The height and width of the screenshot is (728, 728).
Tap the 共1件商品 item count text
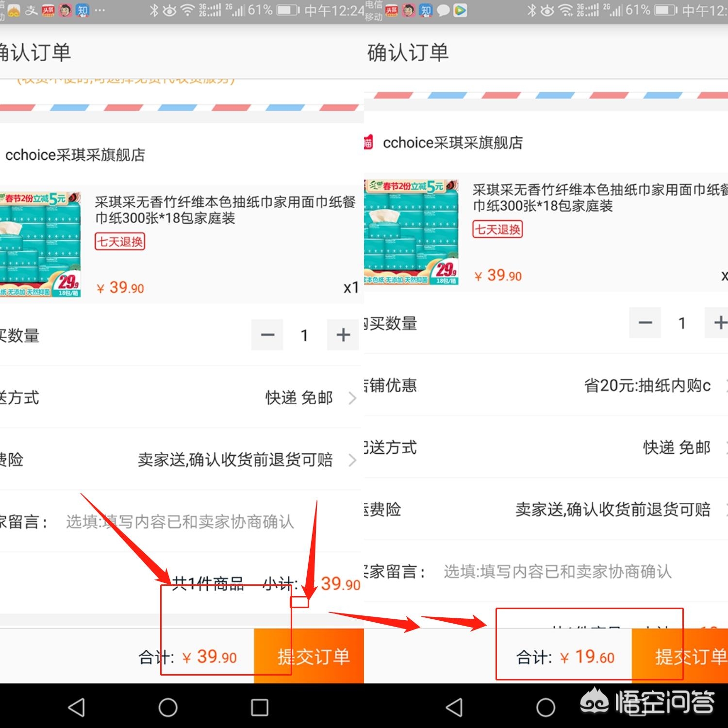pyautogui.click(x=208, y=584)
